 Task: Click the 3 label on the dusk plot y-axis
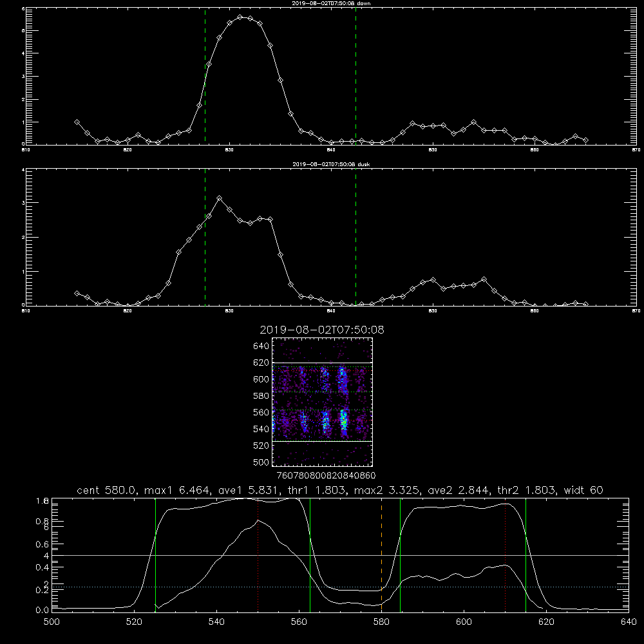(23, 203)
